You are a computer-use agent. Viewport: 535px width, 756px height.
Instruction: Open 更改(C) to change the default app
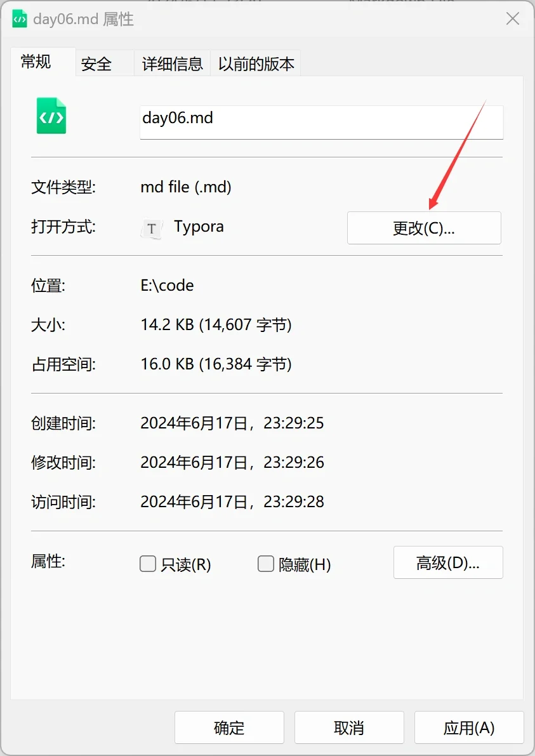[424, 227]
